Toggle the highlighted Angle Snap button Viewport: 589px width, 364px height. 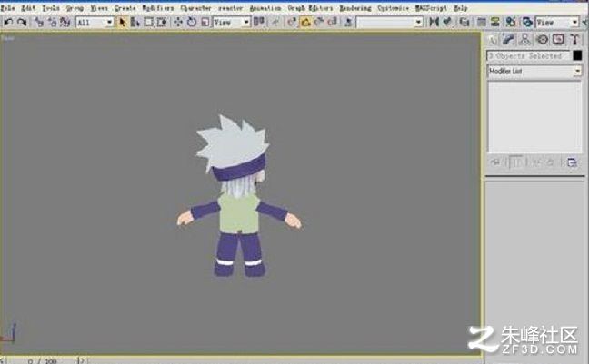coord(305,22)
